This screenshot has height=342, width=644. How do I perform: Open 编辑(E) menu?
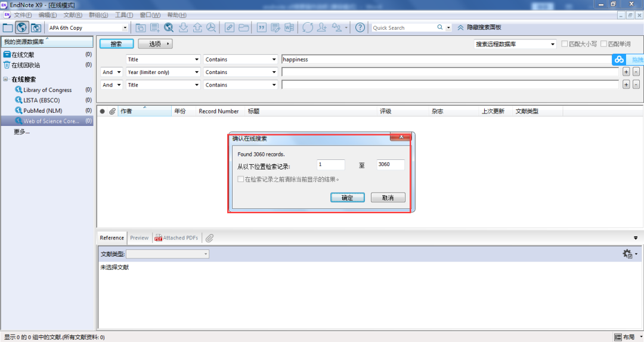(48, 15)
